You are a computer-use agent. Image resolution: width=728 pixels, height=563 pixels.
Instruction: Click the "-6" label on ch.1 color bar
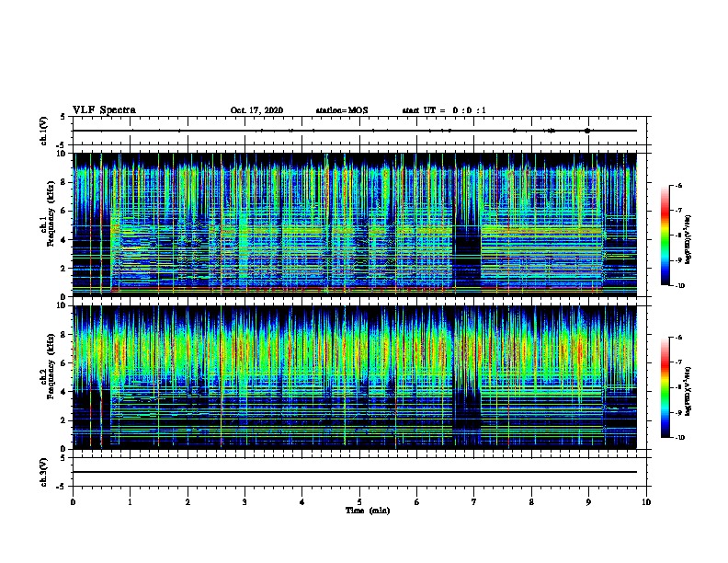click(679, 186)
